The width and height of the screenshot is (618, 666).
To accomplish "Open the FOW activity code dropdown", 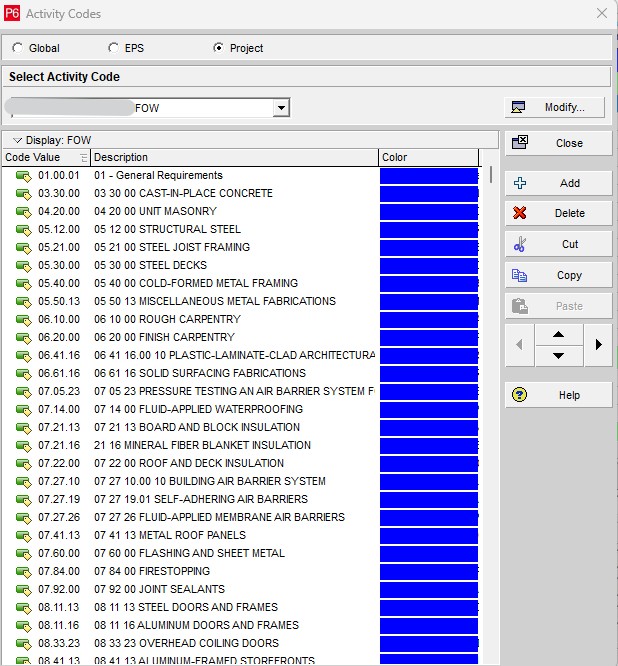I will click(x=281, y=108).
